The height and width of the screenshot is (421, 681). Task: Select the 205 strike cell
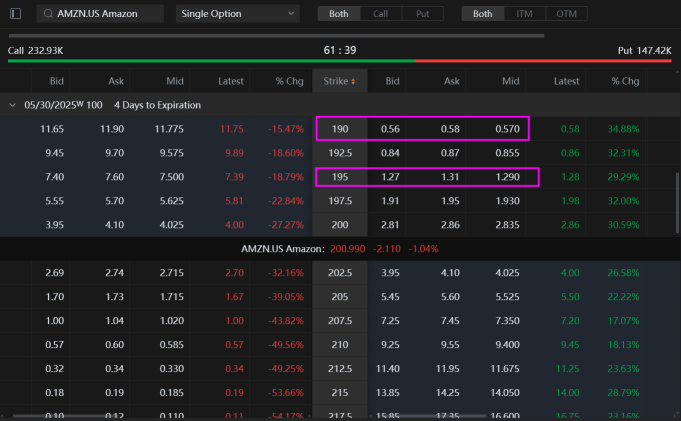pos(340,297)
